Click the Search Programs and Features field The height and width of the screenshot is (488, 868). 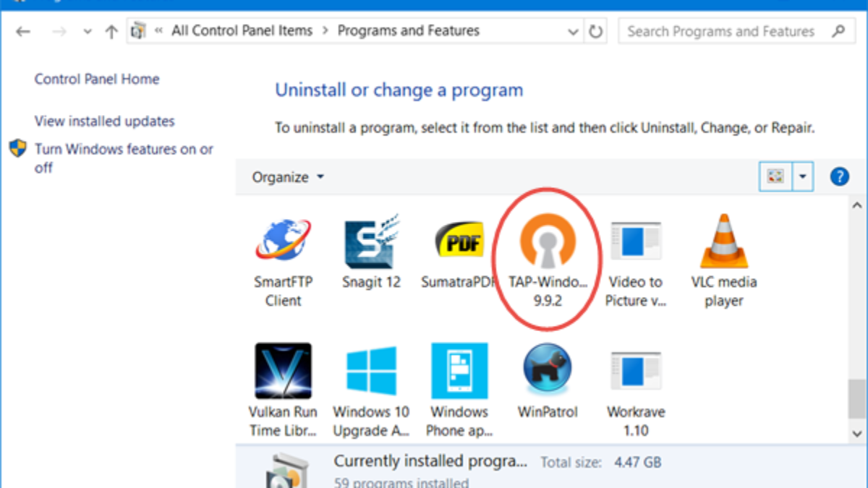tap(736, 32)
